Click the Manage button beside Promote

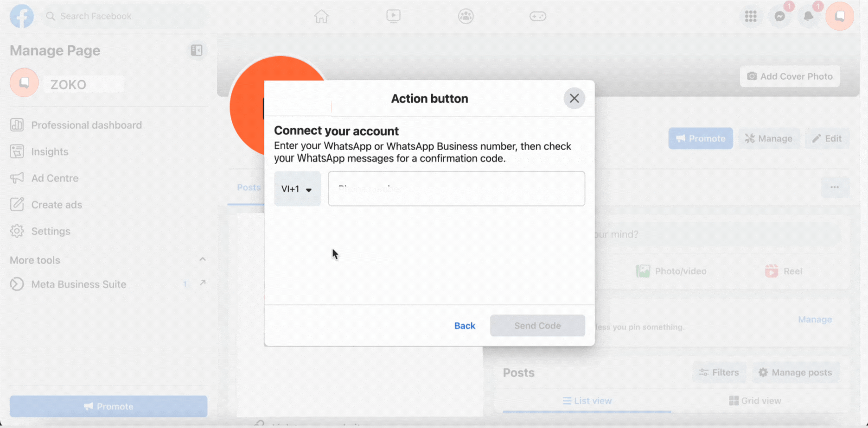[x=769, y=138]
